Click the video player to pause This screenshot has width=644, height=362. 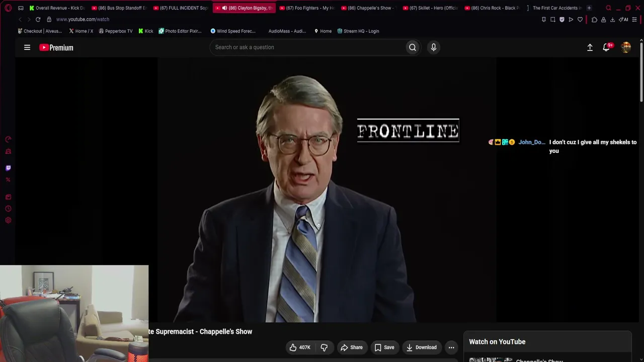pyautogui.click(x=327, y=190)
